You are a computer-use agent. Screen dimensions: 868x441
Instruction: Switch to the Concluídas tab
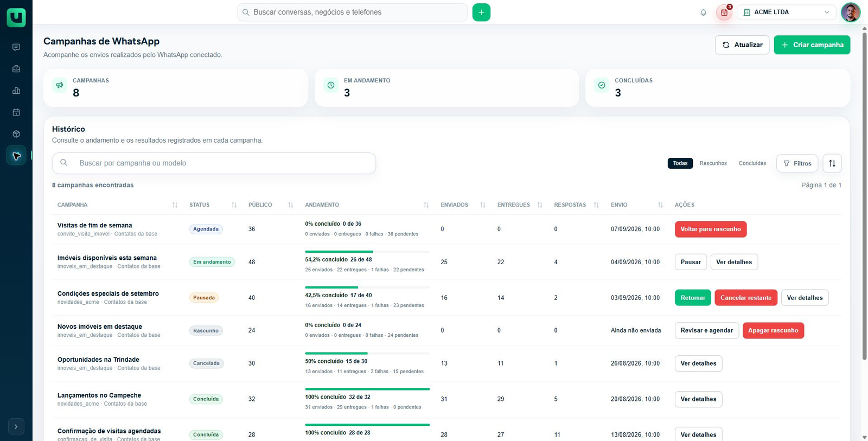pos(752,163)
